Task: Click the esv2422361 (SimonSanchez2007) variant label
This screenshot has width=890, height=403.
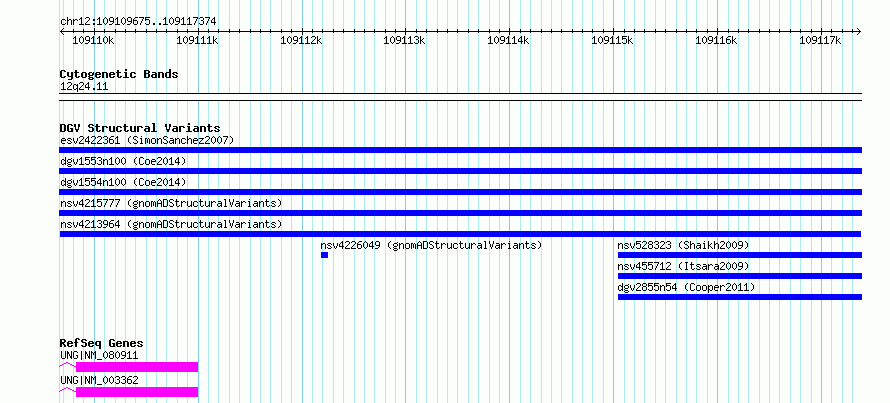Action: pyautogui.click(x=147, y=140)
